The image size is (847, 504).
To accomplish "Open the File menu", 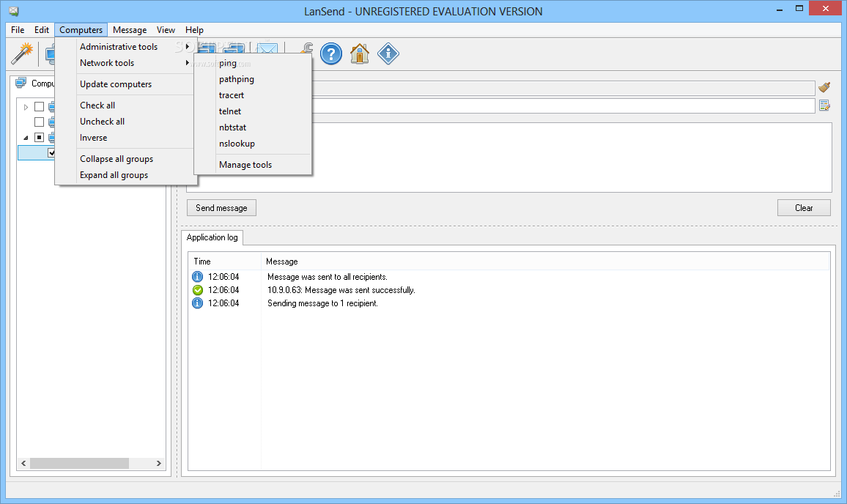I will [x=18, y=30].
